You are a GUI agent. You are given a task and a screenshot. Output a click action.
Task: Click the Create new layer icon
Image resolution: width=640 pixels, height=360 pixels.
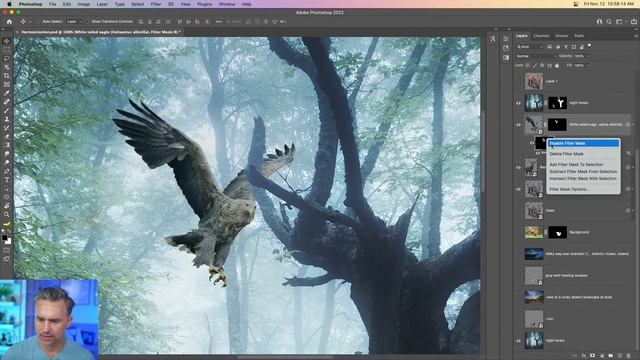pos(620,356)
